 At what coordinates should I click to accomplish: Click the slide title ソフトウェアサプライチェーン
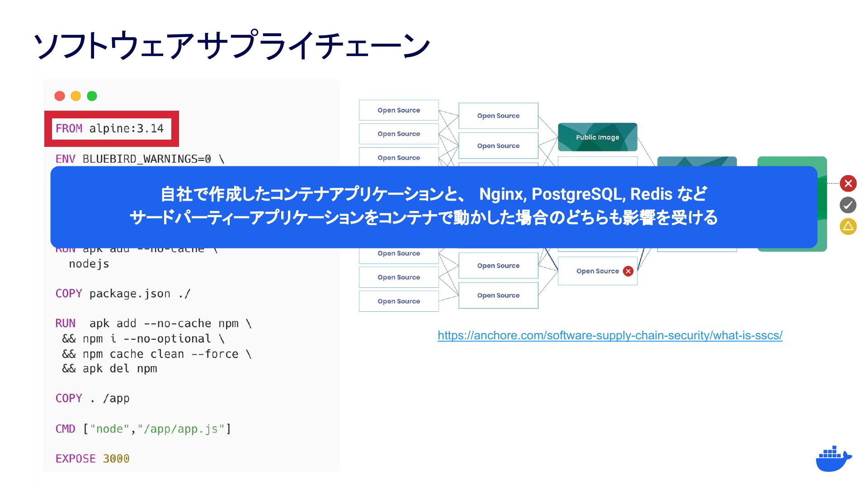tap(232, 45)
